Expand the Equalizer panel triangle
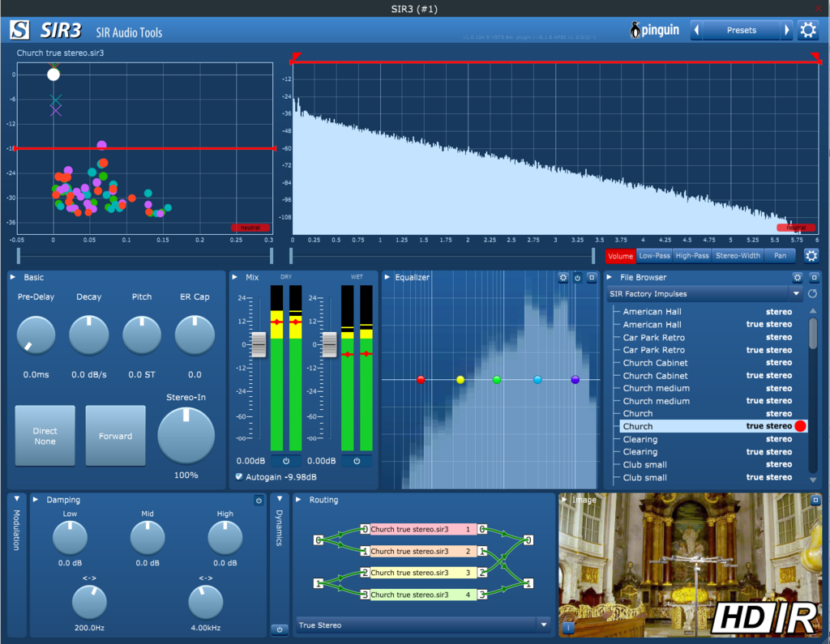The width and height of the screenshot is (830, 644). (387, 277)
